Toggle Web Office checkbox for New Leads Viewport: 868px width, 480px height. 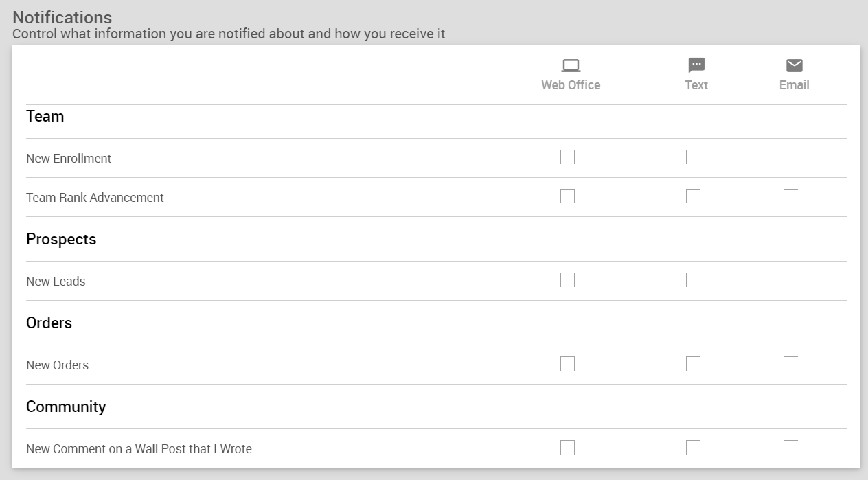pyautogui.click(x=568, y=280)
